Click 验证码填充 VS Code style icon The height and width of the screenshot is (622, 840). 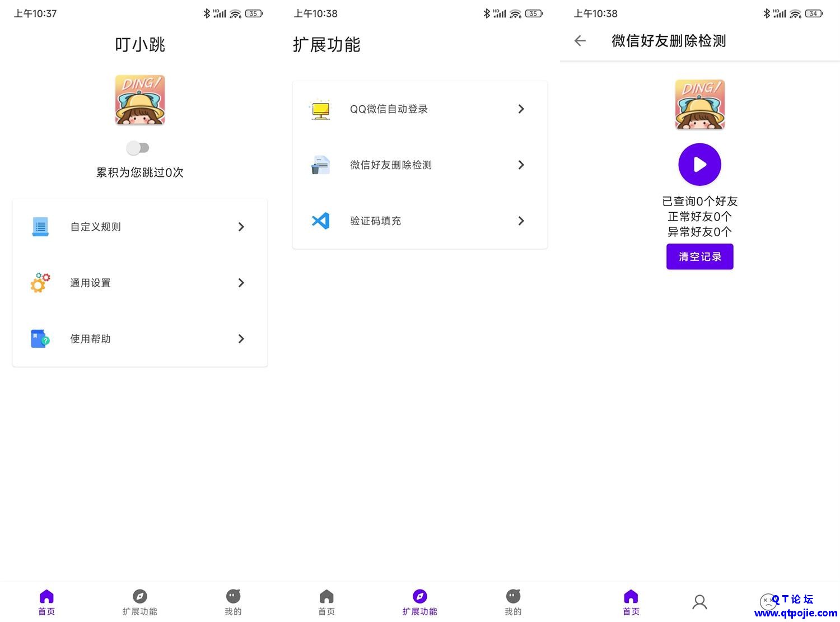pos(320,221)
